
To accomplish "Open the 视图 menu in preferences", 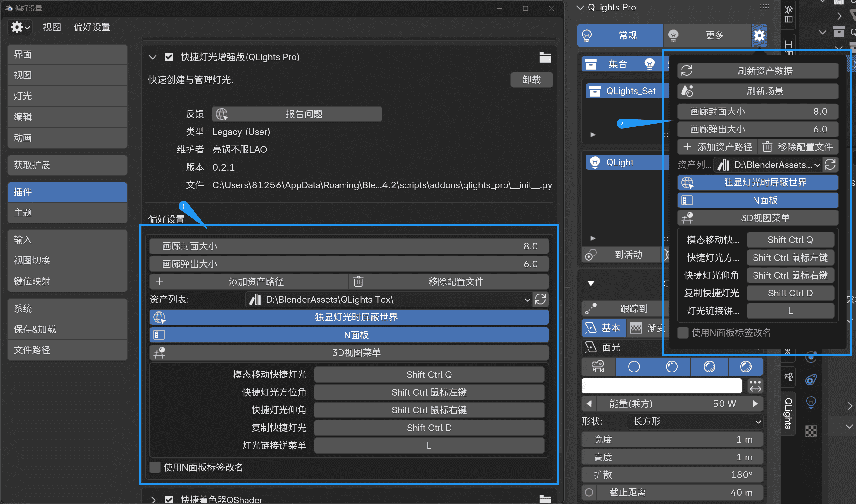I will (x=52, y=27).
